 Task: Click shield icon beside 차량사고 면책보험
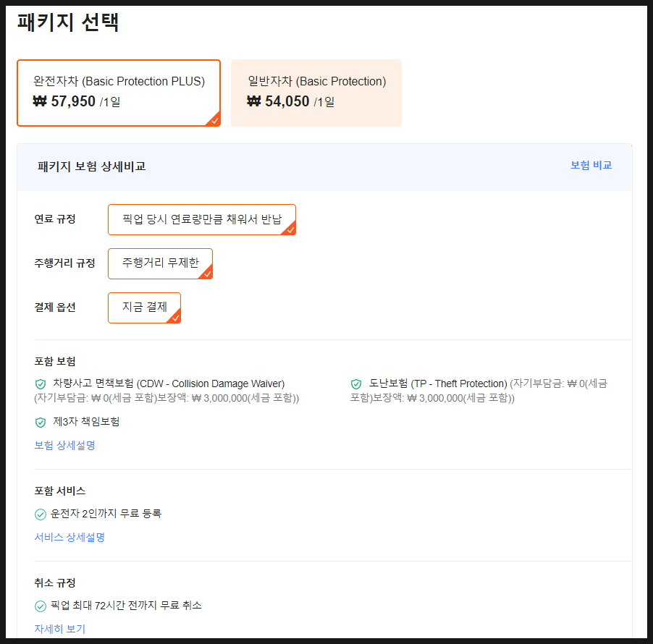(x=41, y=384)
